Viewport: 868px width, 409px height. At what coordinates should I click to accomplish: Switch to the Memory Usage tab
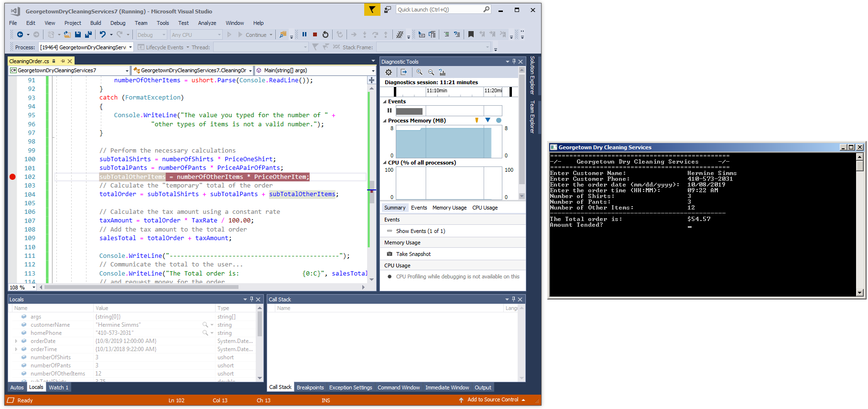click(x=449, y=208)
